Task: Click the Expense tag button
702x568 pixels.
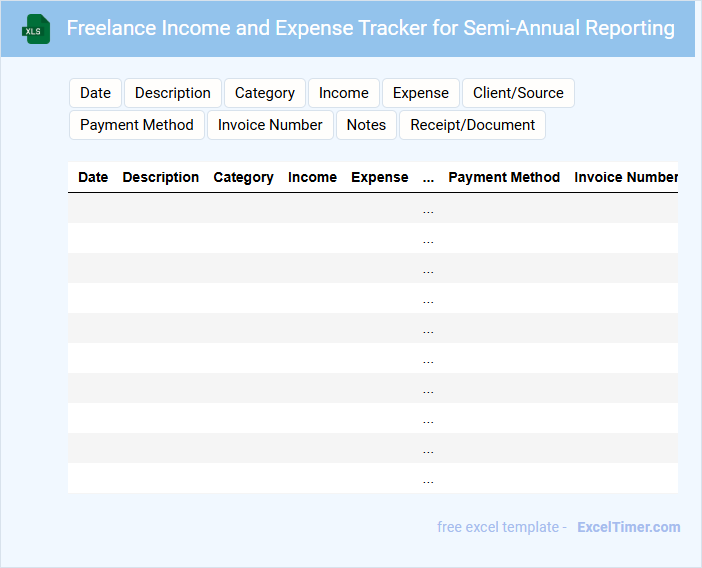Action: (421, 93)
